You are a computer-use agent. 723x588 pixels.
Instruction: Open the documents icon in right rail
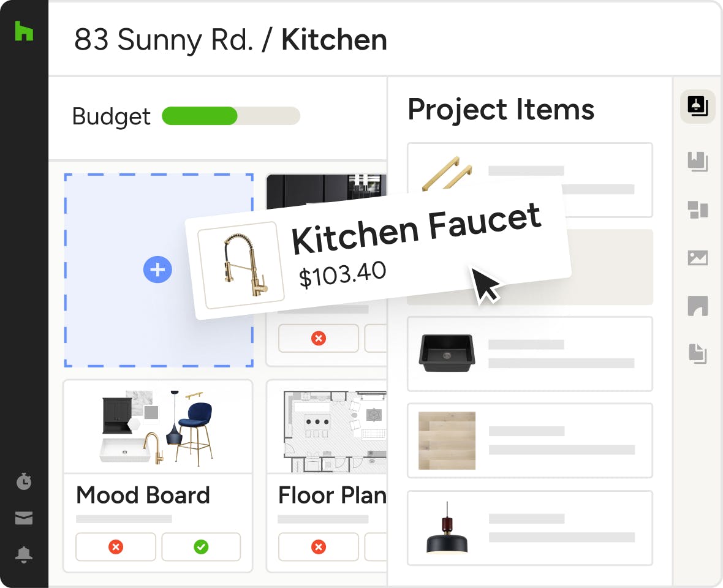pyautogui.click(x=698, y=353)
